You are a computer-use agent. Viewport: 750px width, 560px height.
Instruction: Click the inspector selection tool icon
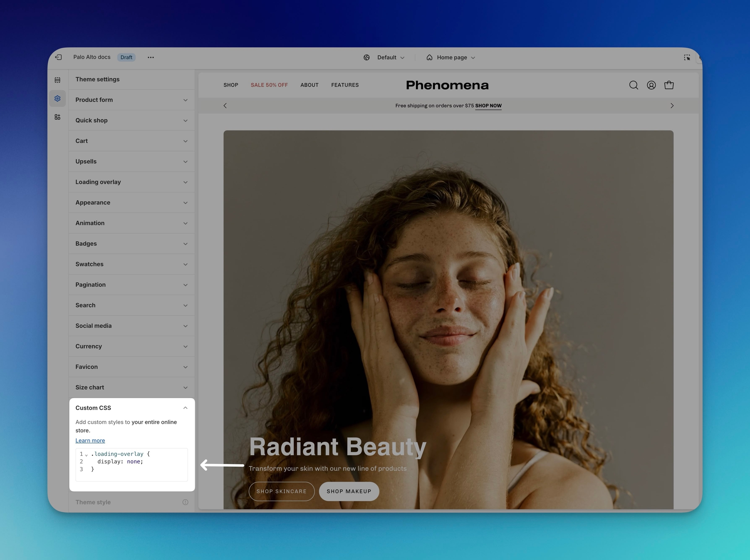click(x=687, y=58)
